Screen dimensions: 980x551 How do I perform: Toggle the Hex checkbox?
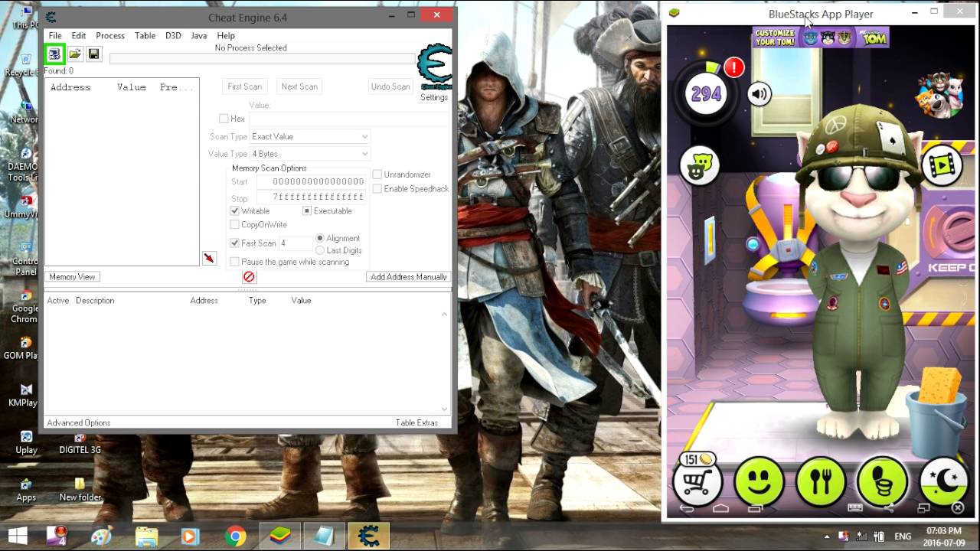pos(224,119)
